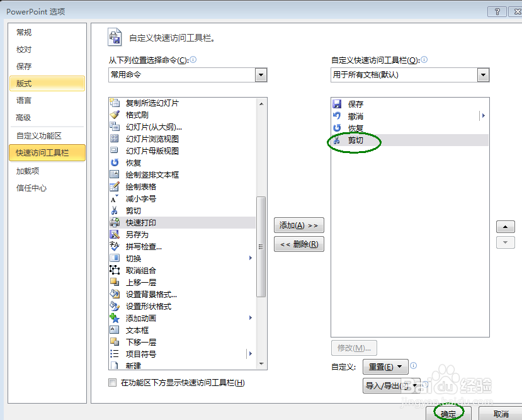
Task: Click the help info icon beside 从下列位置选择命令
Action: click(193, 60)
